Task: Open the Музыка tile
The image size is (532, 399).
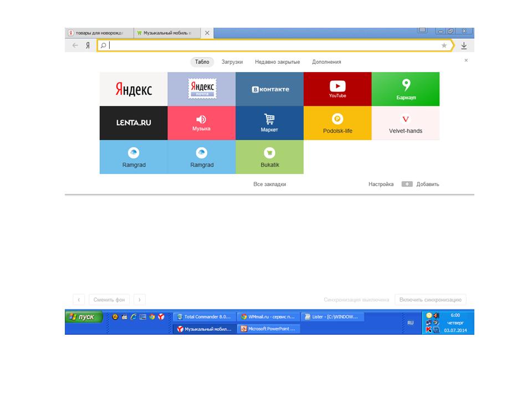Action: coord(202,123)
